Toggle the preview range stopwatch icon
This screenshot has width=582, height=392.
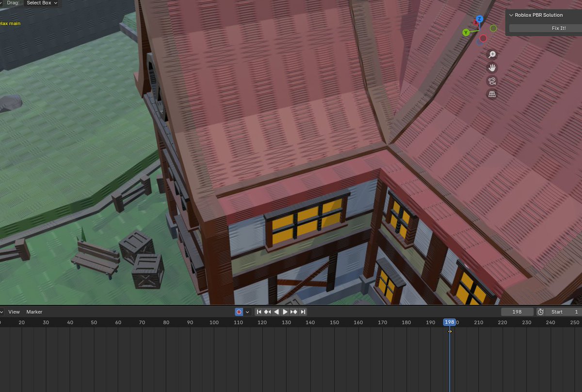(x=541, y=312)
